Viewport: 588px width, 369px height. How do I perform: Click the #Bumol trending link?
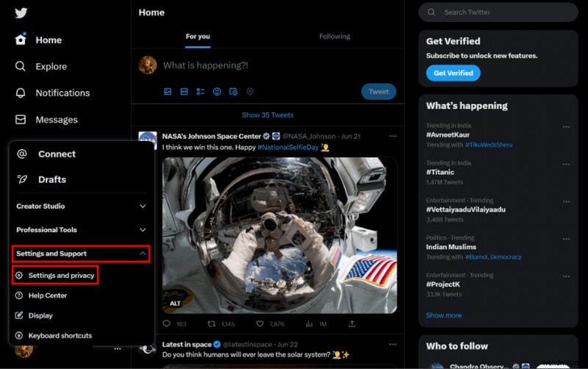coord(476,257)
